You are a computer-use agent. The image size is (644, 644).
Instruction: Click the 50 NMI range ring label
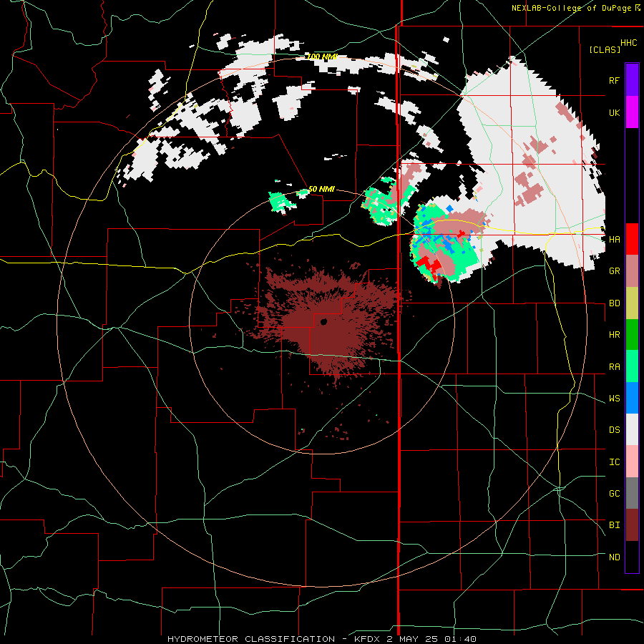321,189
